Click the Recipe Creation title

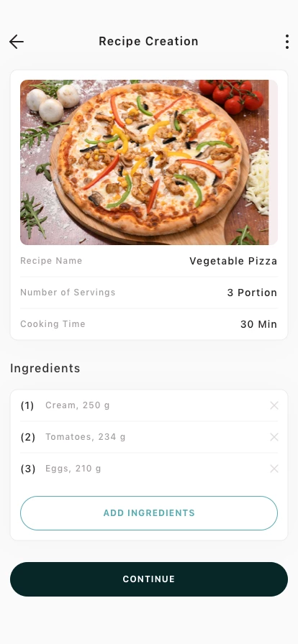coord(148,42)
